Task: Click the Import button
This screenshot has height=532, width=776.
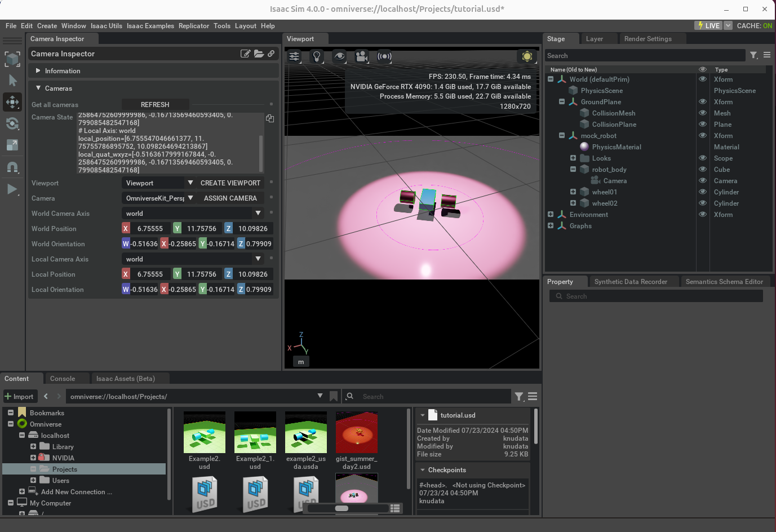Action: pyautogui.click(x=20, y=396)
